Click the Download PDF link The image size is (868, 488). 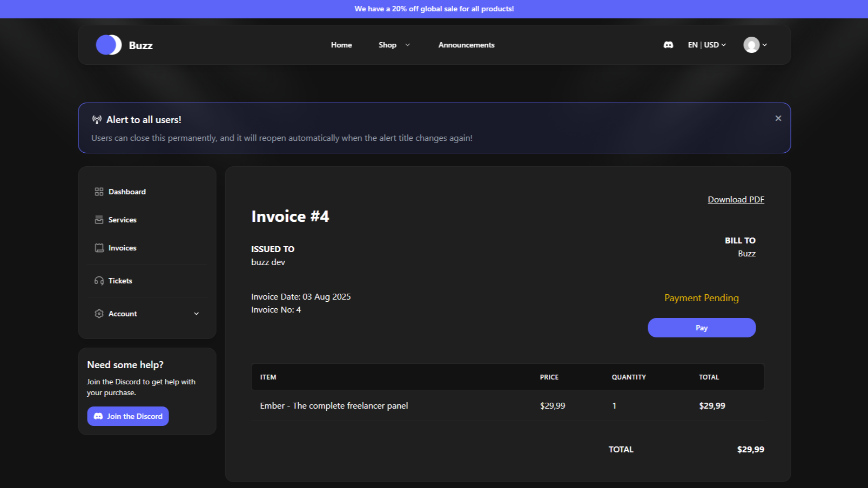point(736,199)
